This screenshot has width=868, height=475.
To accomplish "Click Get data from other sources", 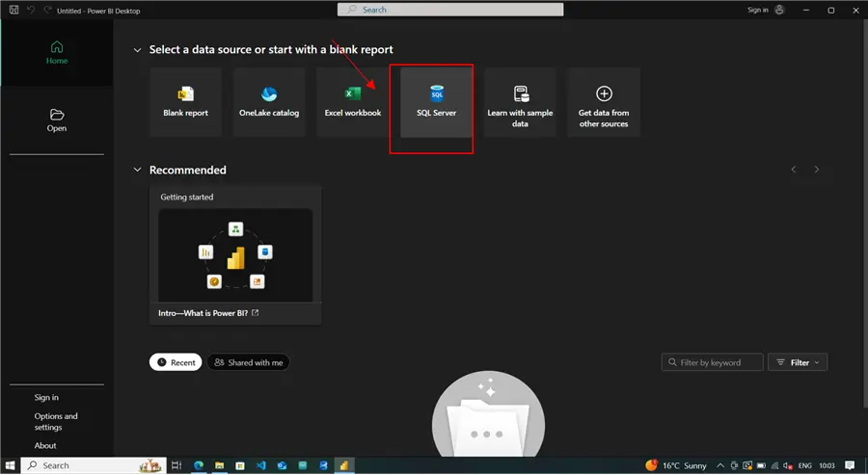I will (604, 102).
